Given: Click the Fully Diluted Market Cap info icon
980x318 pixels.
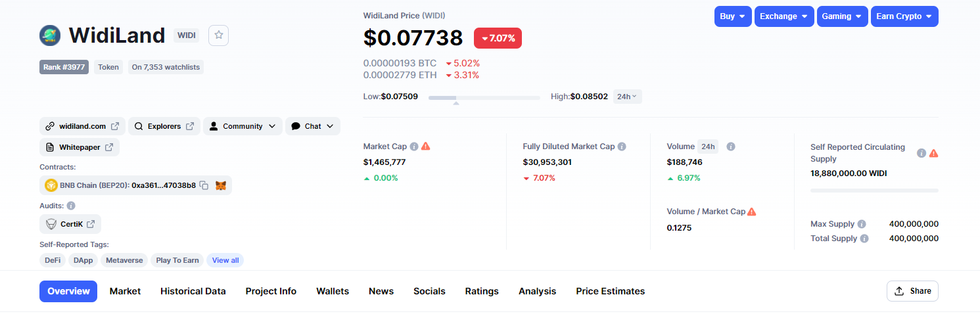Looking at the screenshot, I should (622, 147).
